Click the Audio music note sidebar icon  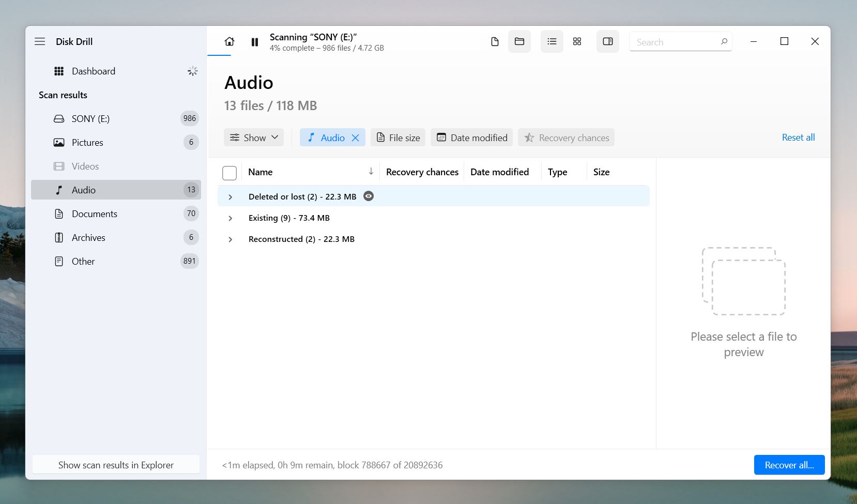pos(59,190)
